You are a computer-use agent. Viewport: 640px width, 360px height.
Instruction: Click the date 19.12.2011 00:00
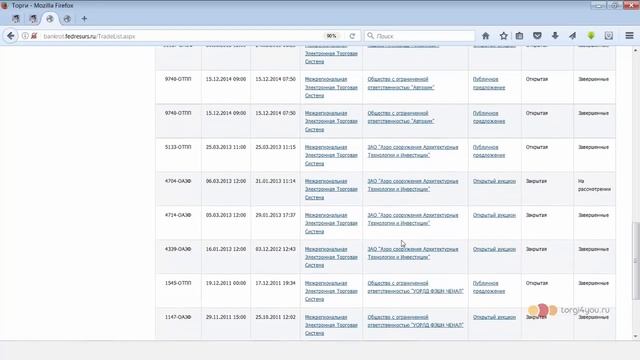(x=226, y=283)
